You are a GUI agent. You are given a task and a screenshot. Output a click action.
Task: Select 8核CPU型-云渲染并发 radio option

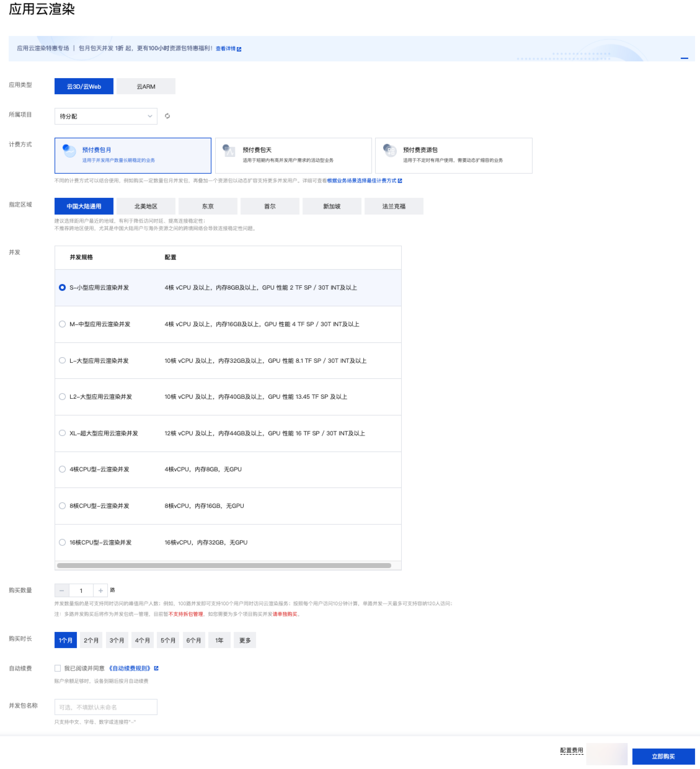coord(62,506)
